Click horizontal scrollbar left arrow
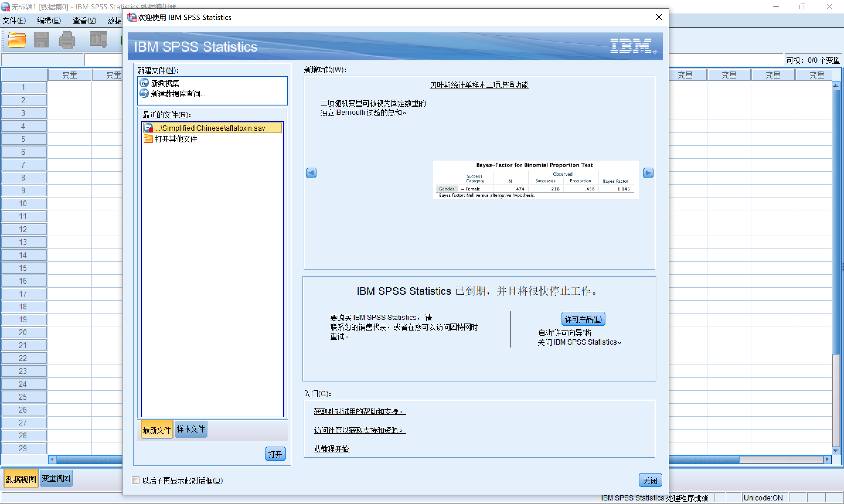844x504 pixels. point(52,459)
